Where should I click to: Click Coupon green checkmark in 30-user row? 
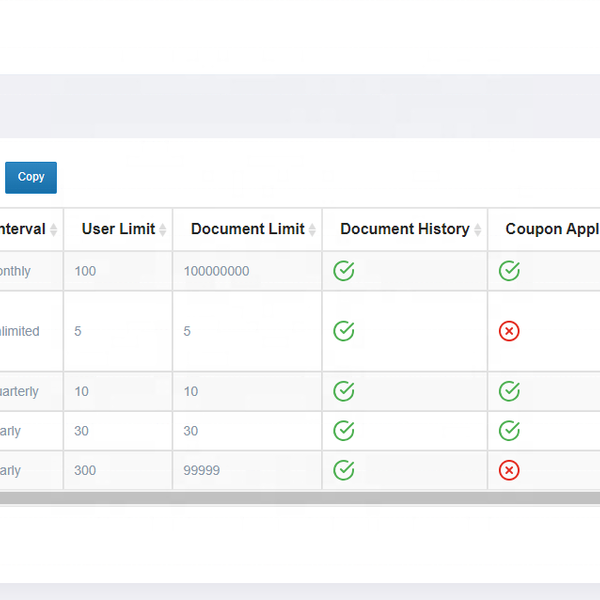pyautogui.click(x=509, y=431)
